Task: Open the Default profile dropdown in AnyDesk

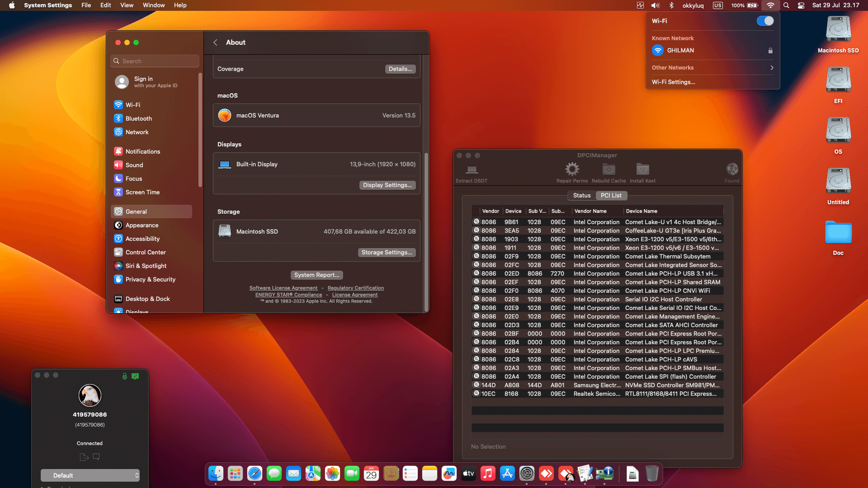Action: (90, 475)
